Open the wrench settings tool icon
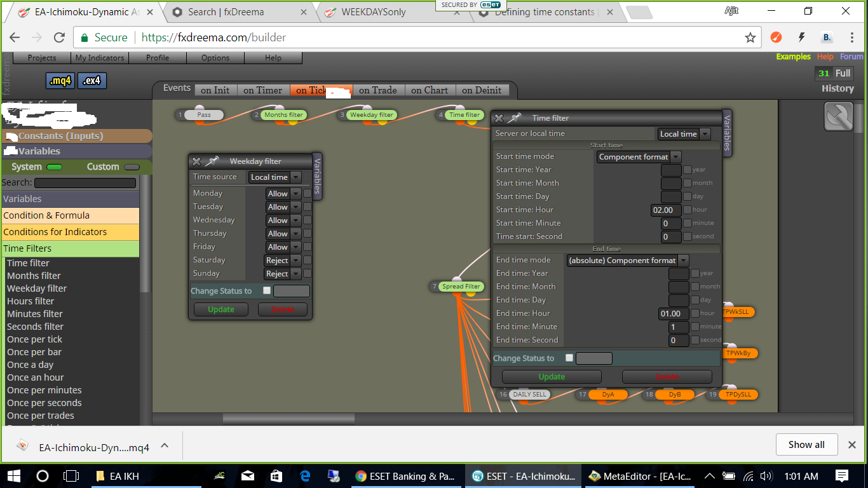 (x=838, y=116)
